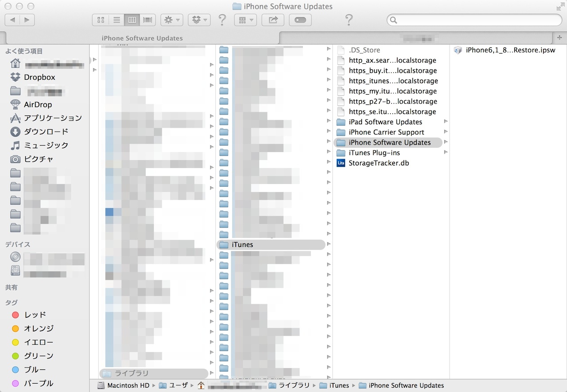
Task: Expand arrow beside iPad Software Updates
Action: tap(446, 122)
